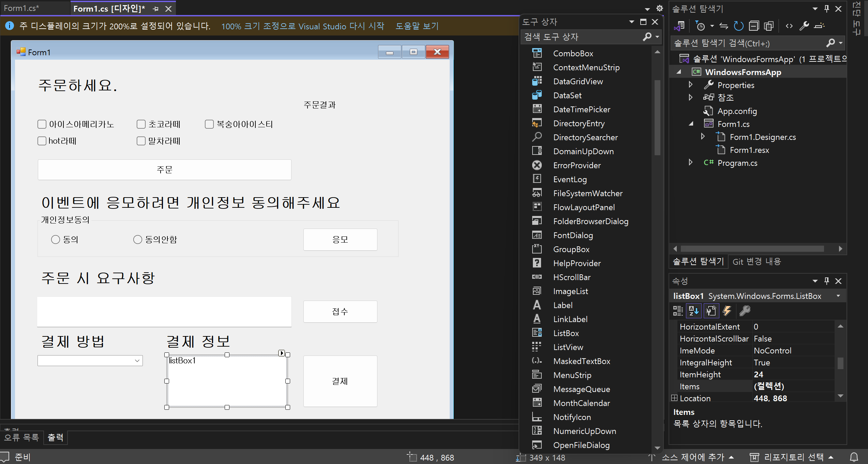Image resolution: width=868 pixels, height=464 pixels.
Task: Click the 주문 button on the form
Action: (x=164, y=170)
